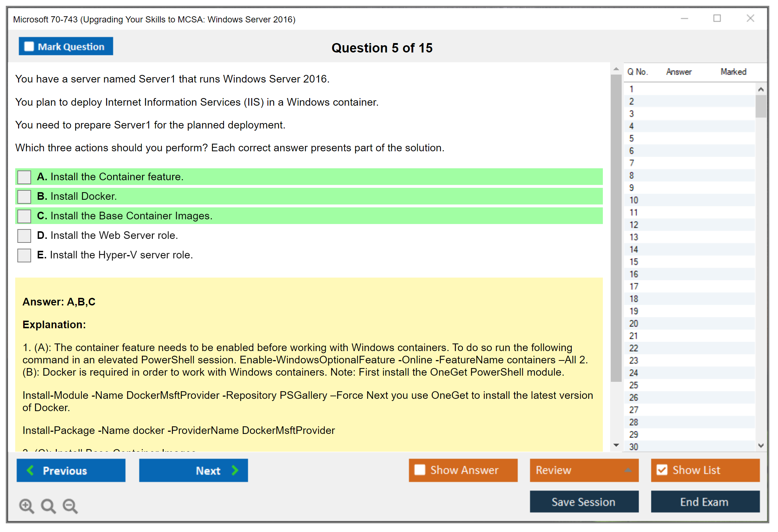
Task: Click the Save Session button
Action: (584, 502)
